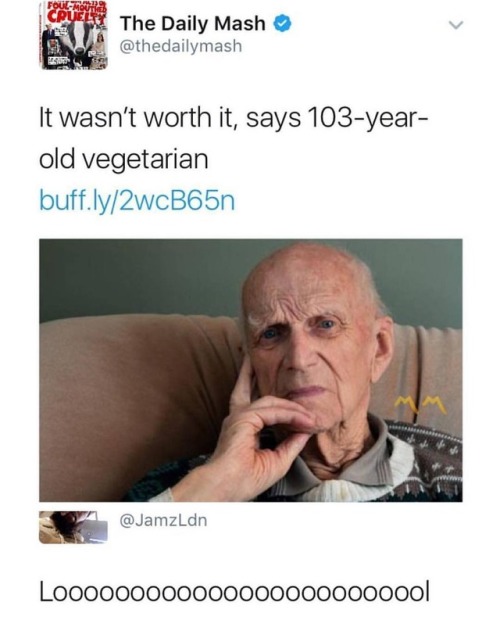The height and width of the screenshot is (620, 500).
Task: Open The Daily Mash display name
Action: click(193, 23)
